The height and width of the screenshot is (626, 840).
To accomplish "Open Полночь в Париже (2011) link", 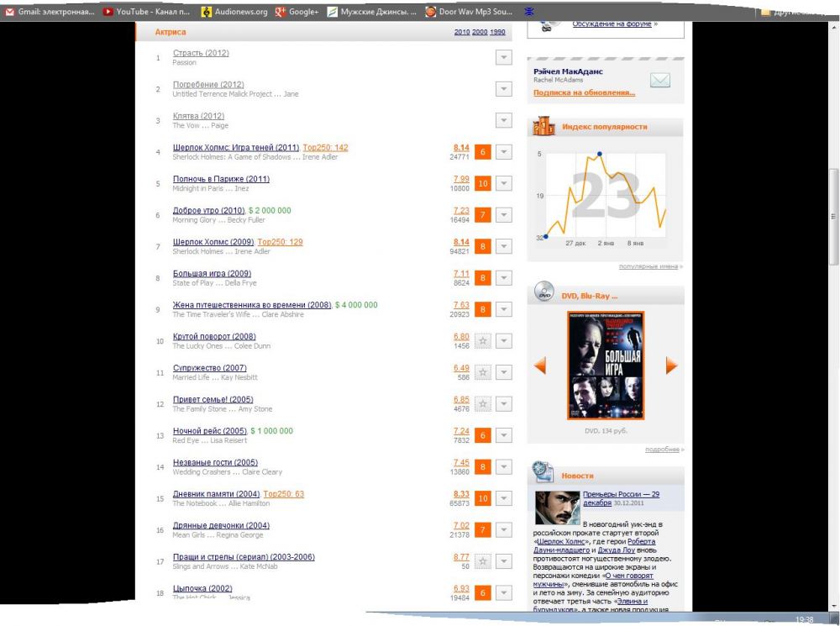I will (x=221, y=179).
